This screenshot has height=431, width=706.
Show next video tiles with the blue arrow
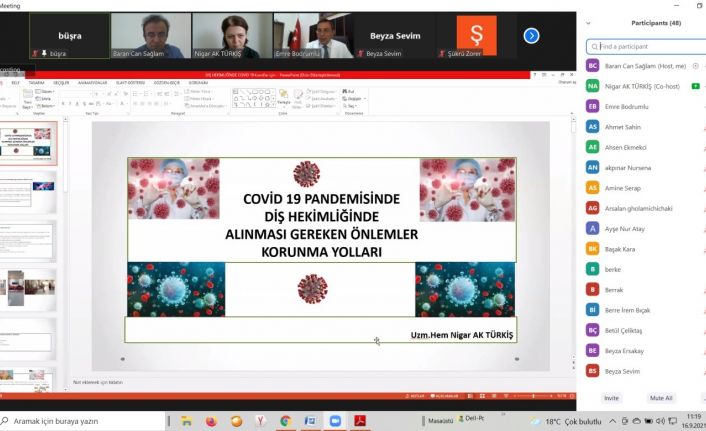point(531,35)
